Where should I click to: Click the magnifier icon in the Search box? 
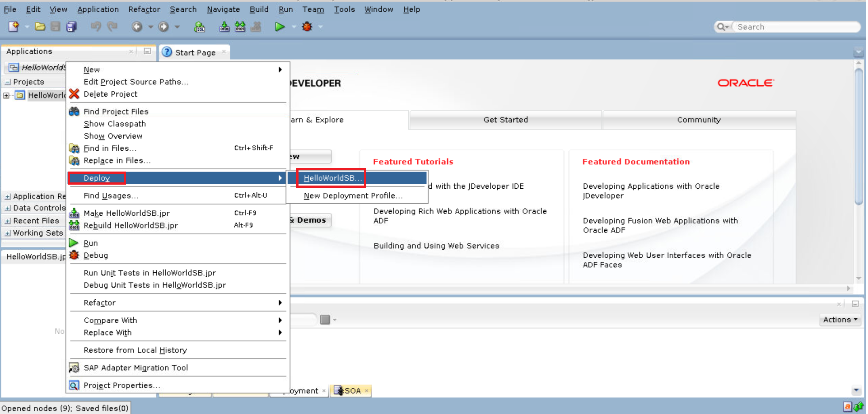click(x=721, y=27)
